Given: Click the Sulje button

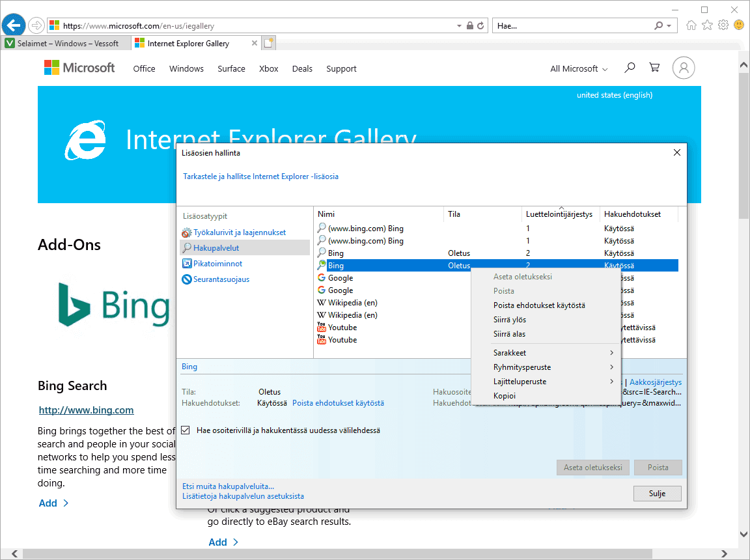Looking at the screenshot, I should coord(657,494).
